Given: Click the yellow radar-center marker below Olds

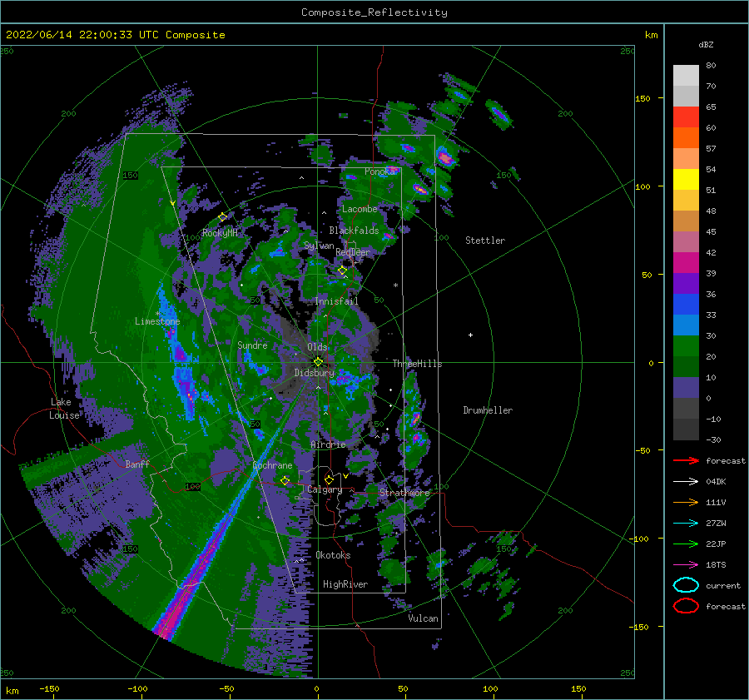Looking at the screenshot, I should pyautogui.click(x=318, y=362).
